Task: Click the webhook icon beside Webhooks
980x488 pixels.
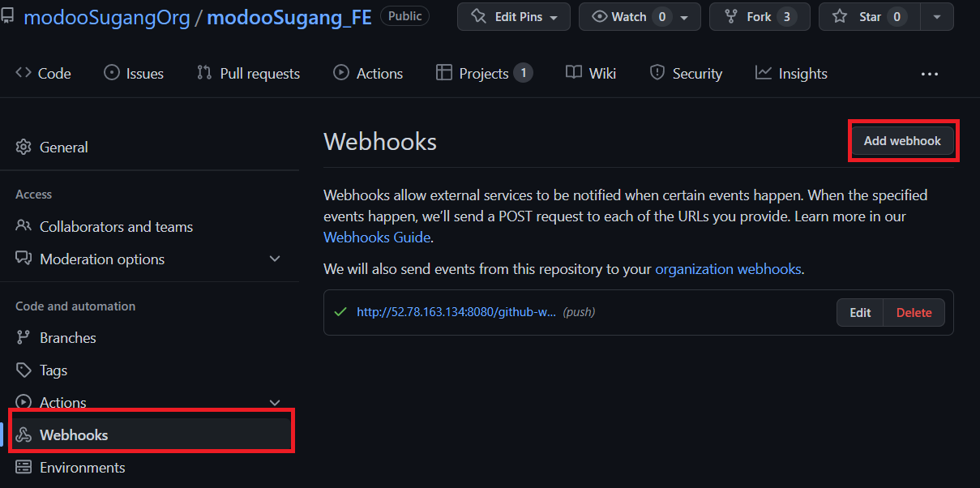Action: (x=24, y=435)
